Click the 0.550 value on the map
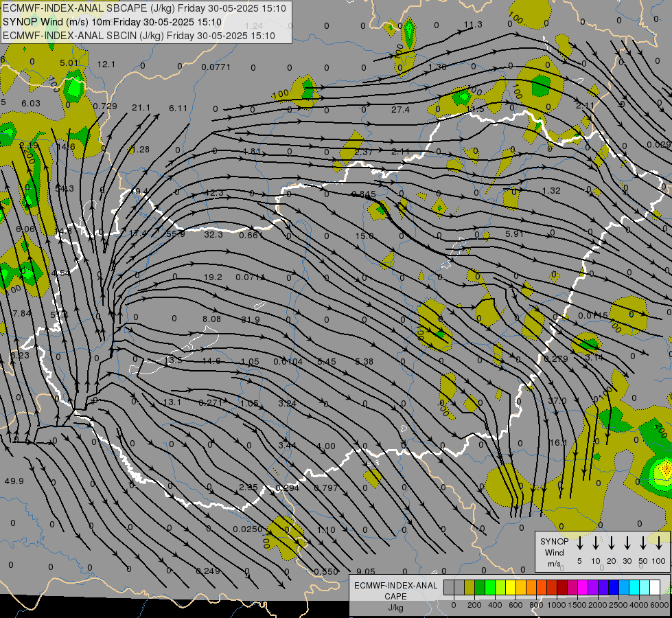 pyautogui.click(x=326, y=572)
